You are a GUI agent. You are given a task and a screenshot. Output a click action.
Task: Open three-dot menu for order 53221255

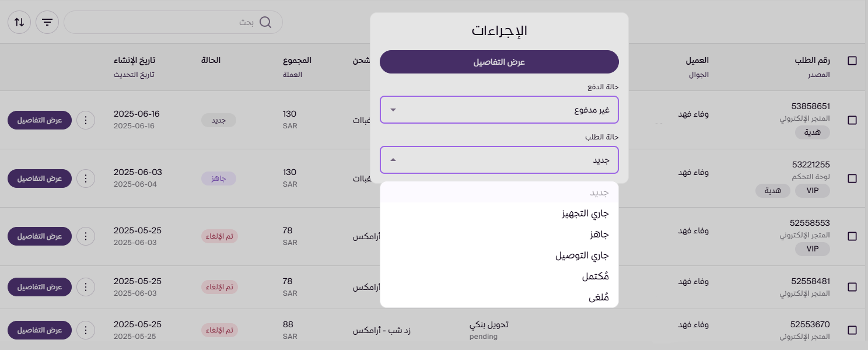click(x=86, y=178)
